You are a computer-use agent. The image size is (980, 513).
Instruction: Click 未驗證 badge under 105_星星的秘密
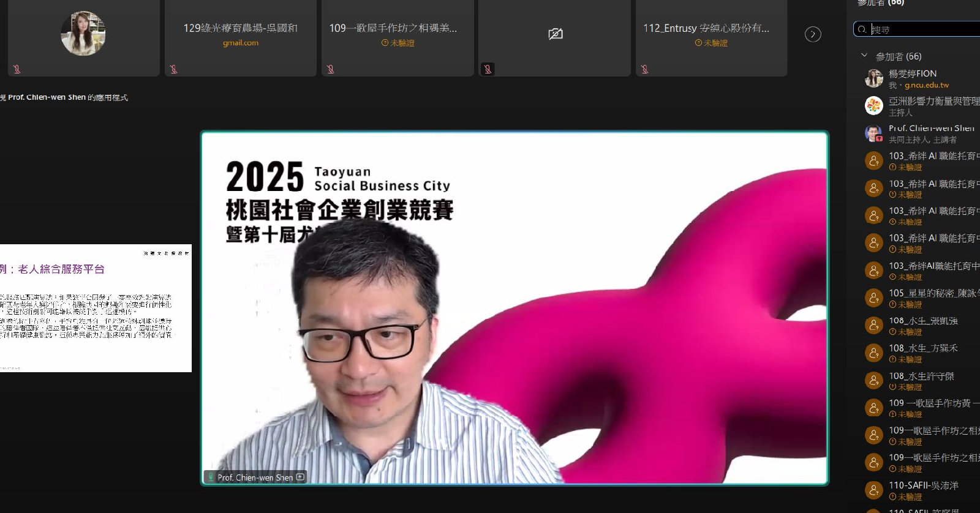tap(905, 304)
